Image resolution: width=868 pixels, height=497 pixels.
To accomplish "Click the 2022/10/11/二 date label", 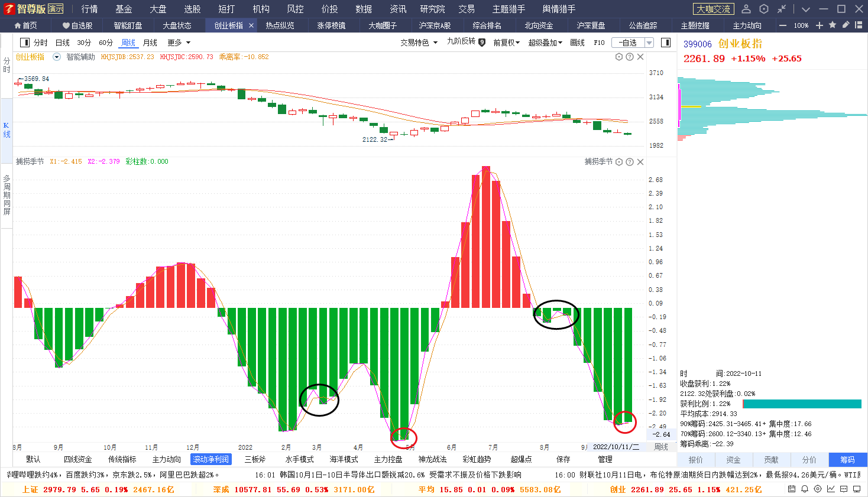I will (616, 447).
